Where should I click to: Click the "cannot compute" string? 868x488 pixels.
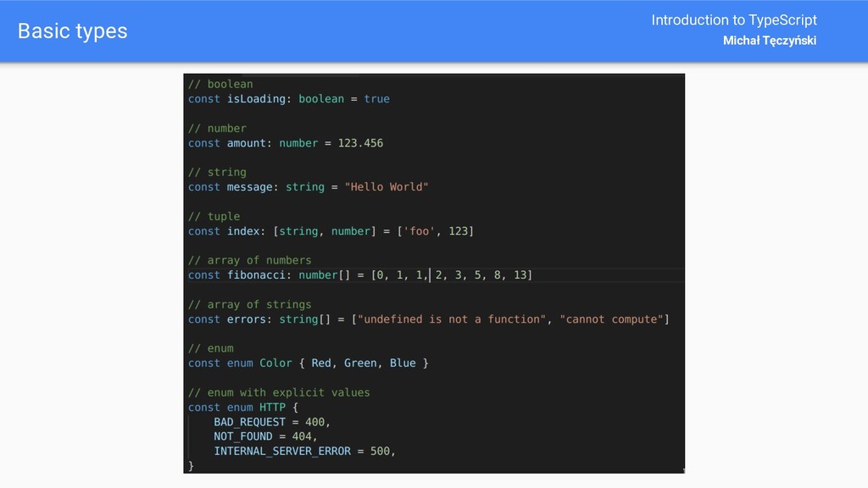[x=611, y=319]
